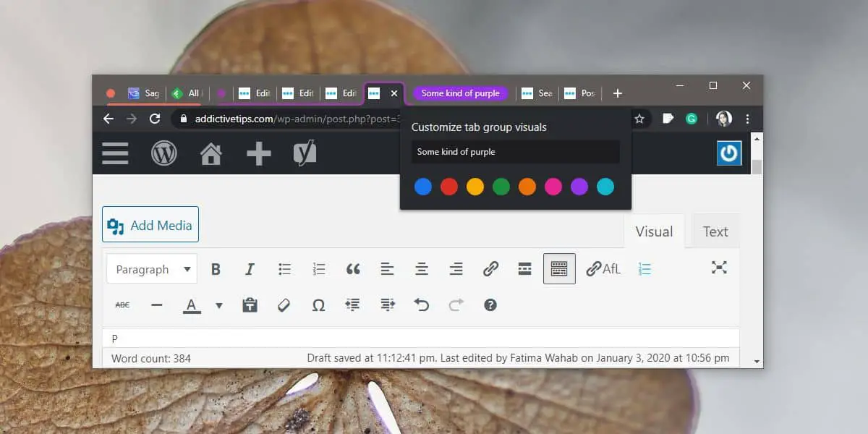The width and height of the screenshot is (868, 434).
Task: Switch to the 'Sag' browser tab
Action: coord(144,93)
